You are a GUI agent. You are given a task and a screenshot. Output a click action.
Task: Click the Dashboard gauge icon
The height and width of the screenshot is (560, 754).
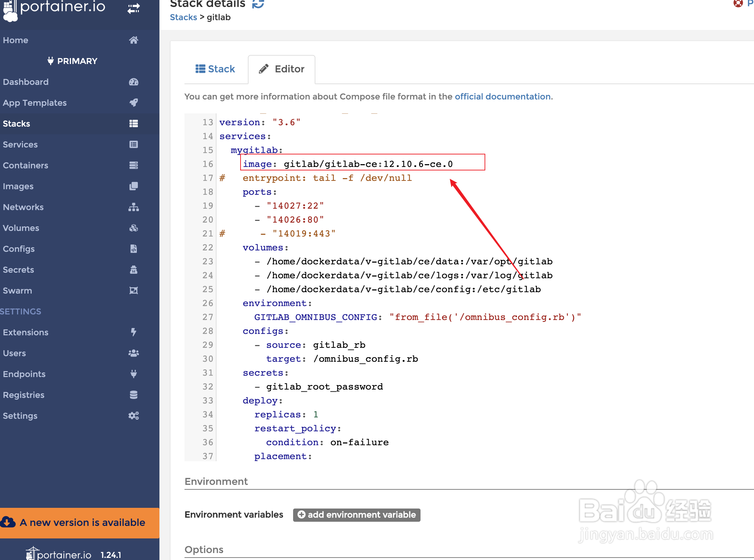(134, 82)
